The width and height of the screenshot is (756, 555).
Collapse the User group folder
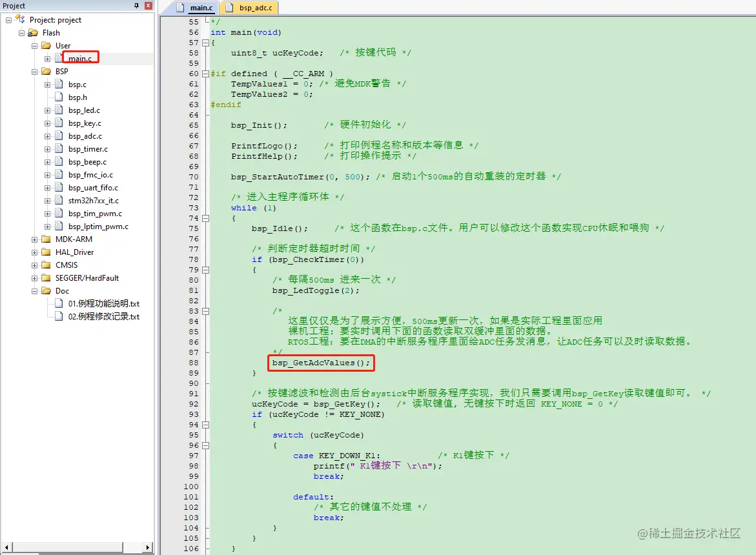(x=35, y=46)
